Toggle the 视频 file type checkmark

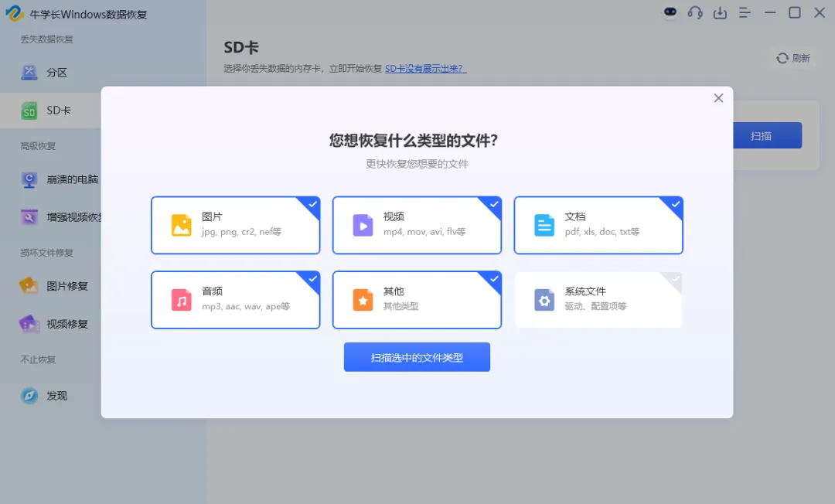[494, 204]
